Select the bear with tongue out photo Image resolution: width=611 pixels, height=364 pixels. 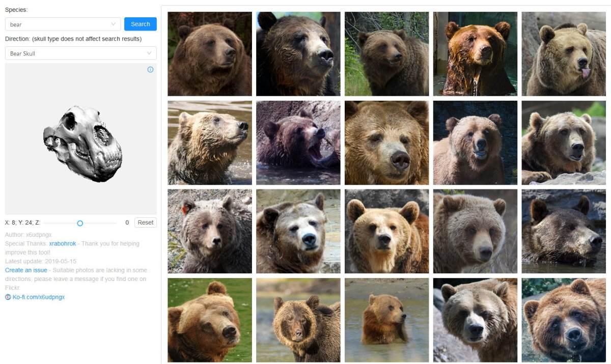(563, 54)
